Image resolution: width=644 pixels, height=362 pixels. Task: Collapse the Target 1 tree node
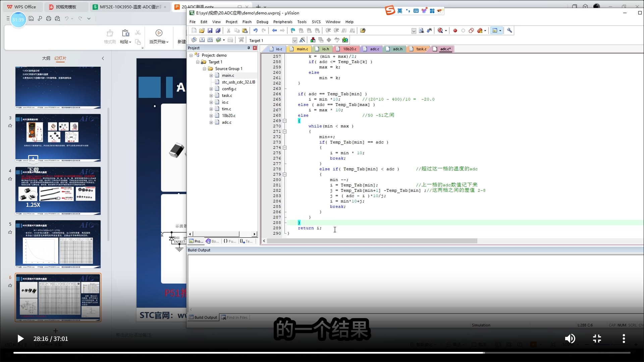[x=198, y=62]
